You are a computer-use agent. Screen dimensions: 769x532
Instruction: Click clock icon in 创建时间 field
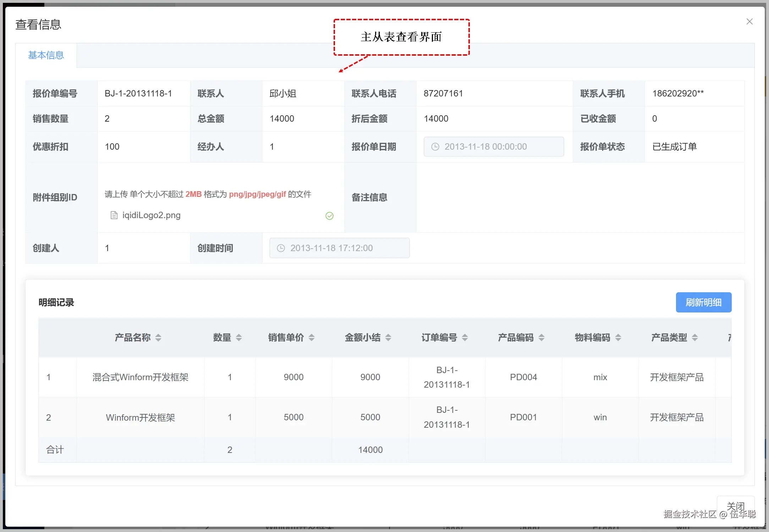coord(281,248)
